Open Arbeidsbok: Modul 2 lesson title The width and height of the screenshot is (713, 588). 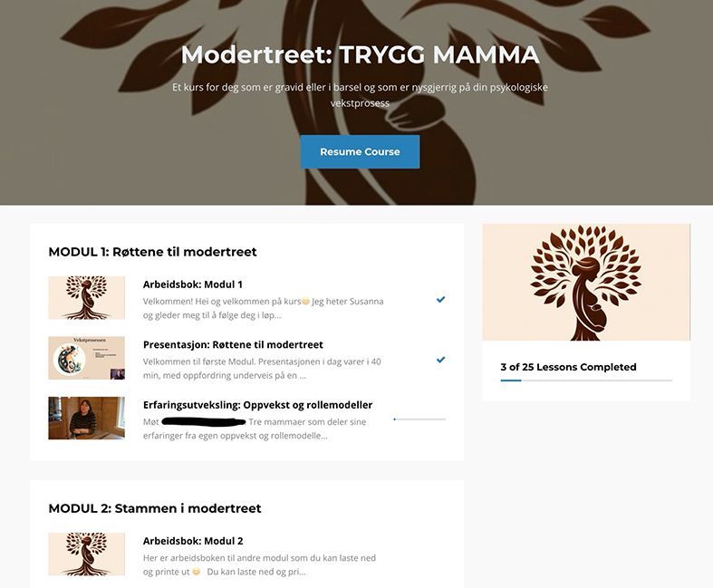coord(193,541)
